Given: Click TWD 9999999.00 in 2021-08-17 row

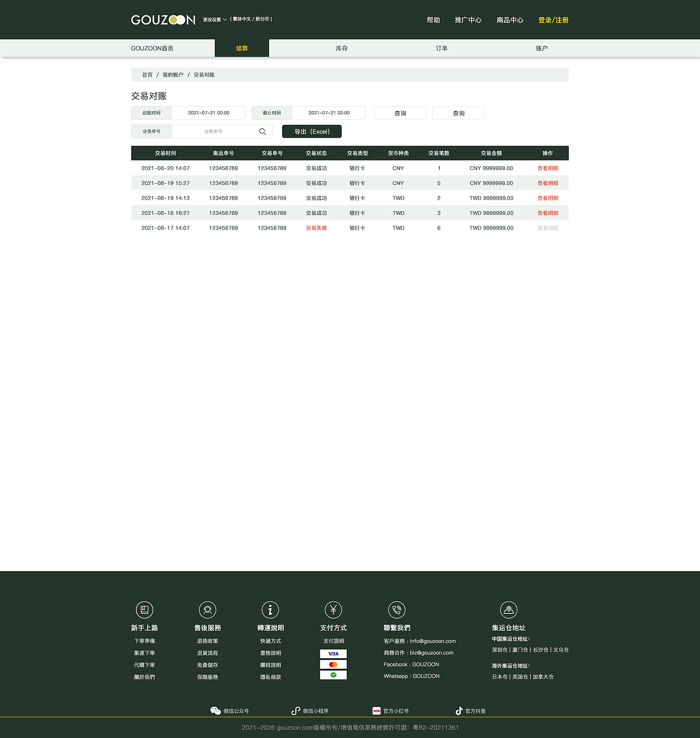Looking at the screenshot, I should [x=491, y=228].
